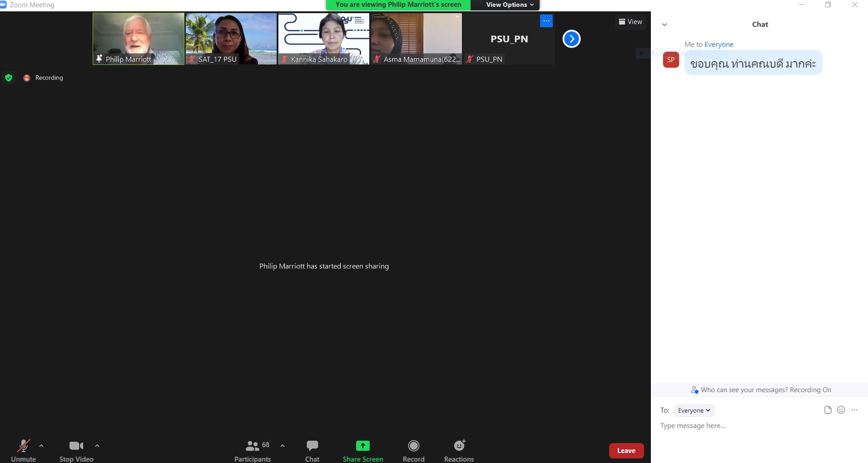Open chat more options ellipsis
Image resolution: width=868 pixels, height=463 pixels.
[x=854, y=410]
